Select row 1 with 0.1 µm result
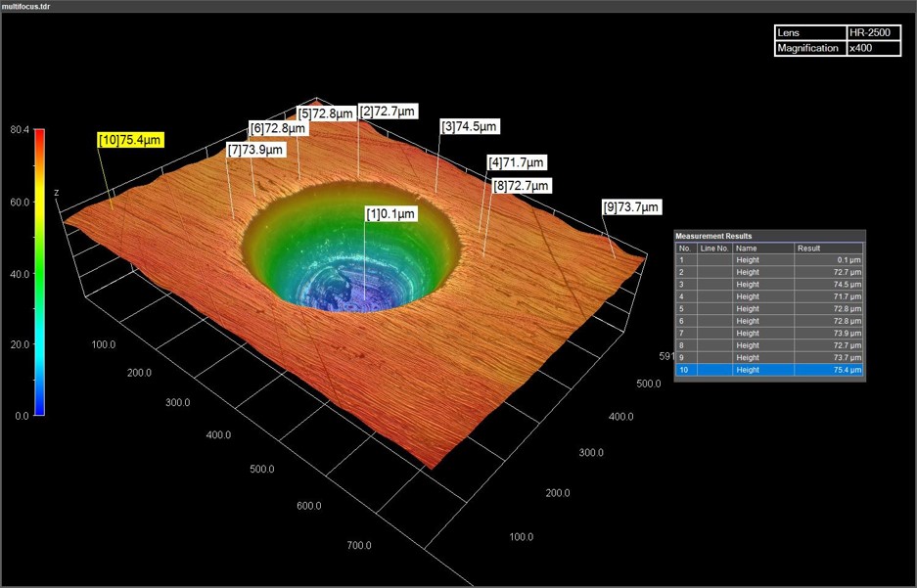Viewport: 917px width, 588px height. (769, 260)
